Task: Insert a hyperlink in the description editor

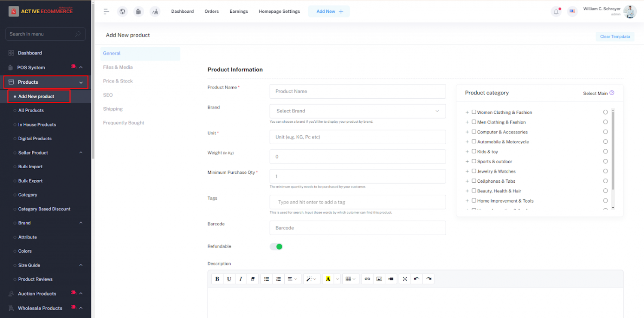Action: (x=367, y=279)
